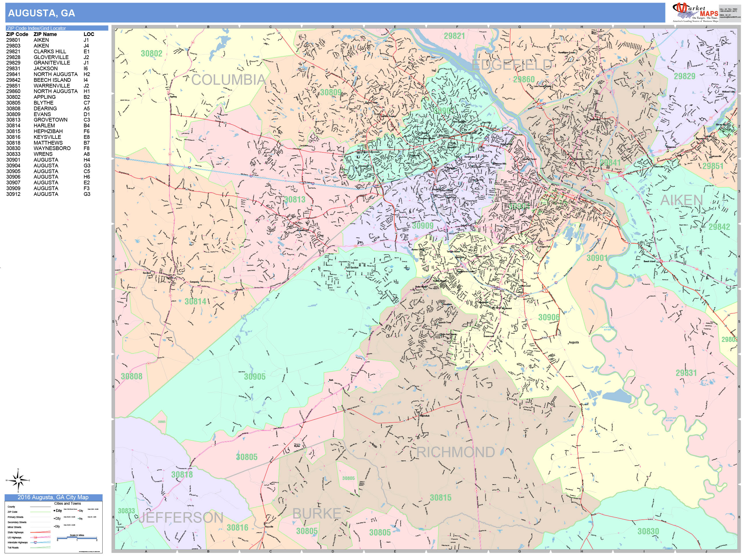Open the ZIP Code Index/Grid Locator header

[35, 28]
